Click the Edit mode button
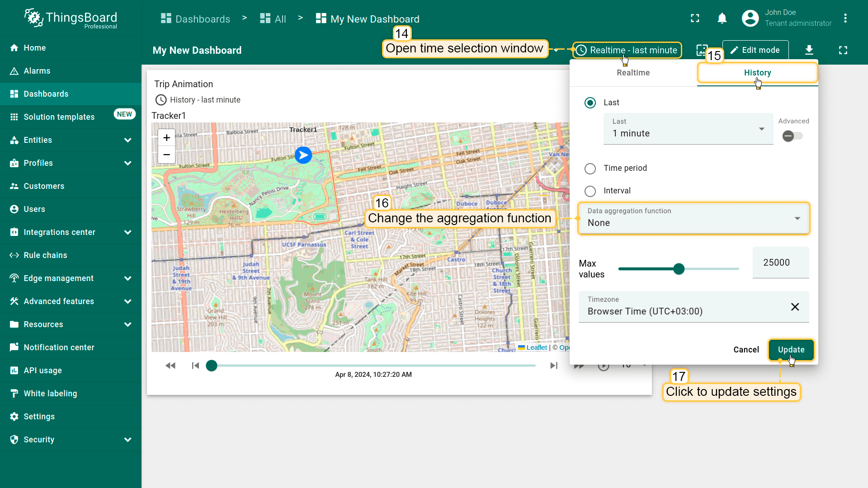This screenshot has width=868, height=488. pyautogui.click(x=755, y=50)
